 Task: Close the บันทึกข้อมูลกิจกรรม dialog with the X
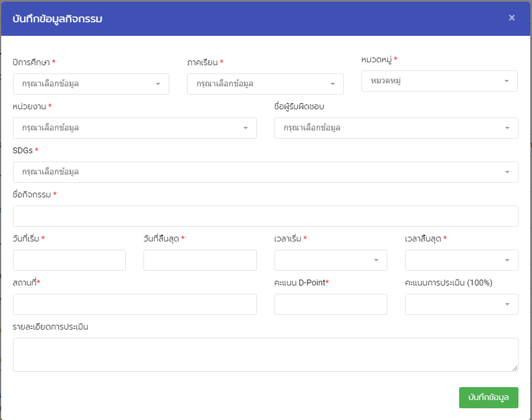(511, 18)
